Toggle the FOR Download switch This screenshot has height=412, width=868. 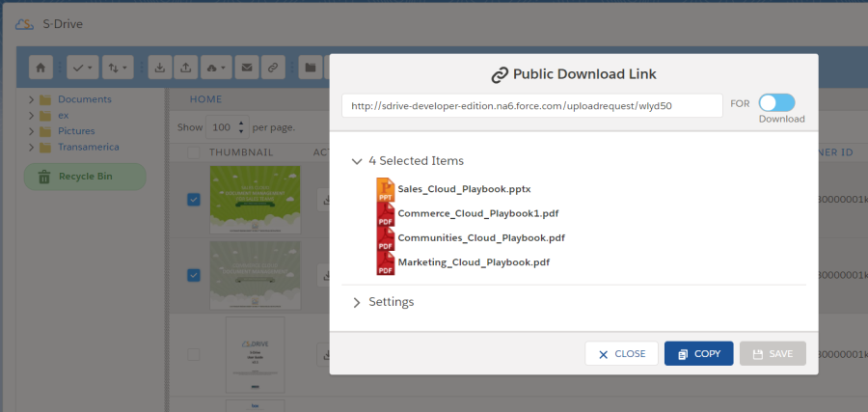coord(776,103)
